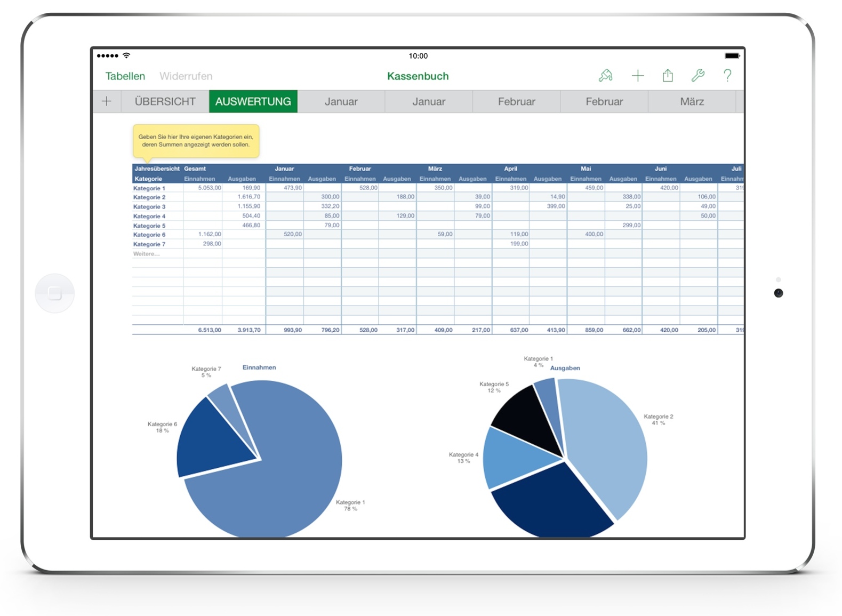Select the yellow comment note
Image resolution: width=842 pixels, height=616 pixels.
pos(196,141)
